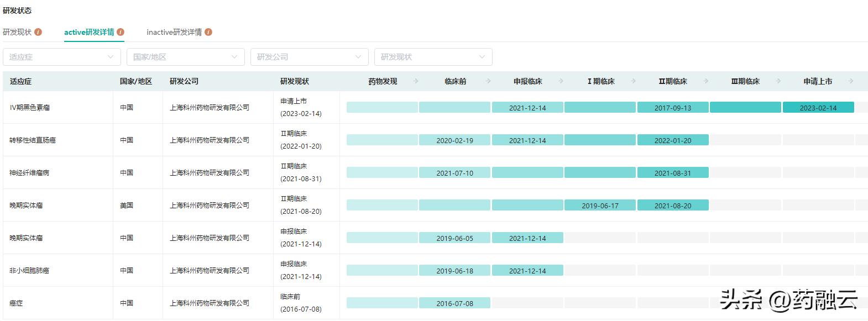Open 研发现状 filter dropdown

[x=433, y=57]
